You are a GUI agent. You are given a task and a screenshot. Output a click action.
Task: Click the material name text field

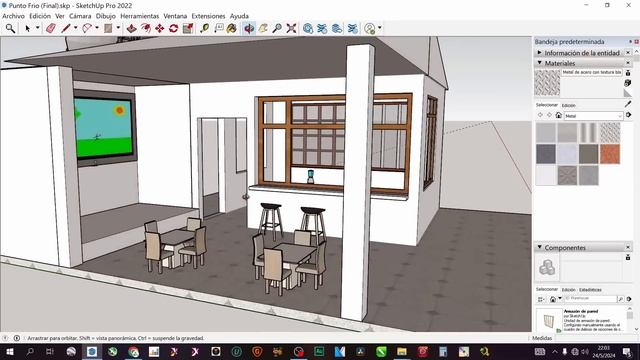point(591,72)
